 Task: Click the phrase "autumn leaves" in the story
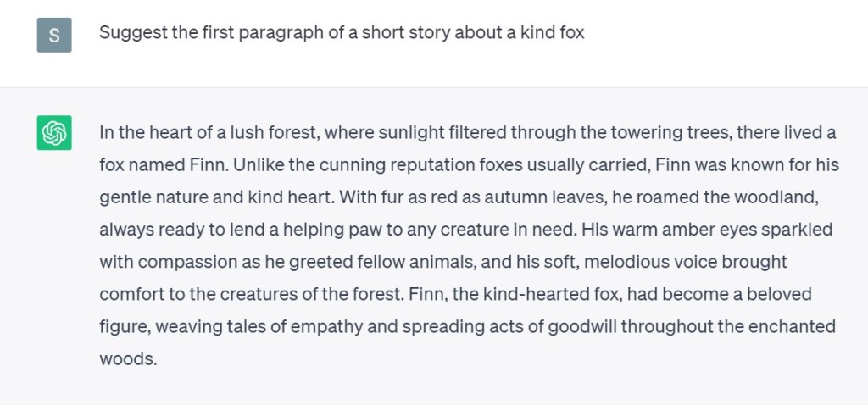(529, 197)
